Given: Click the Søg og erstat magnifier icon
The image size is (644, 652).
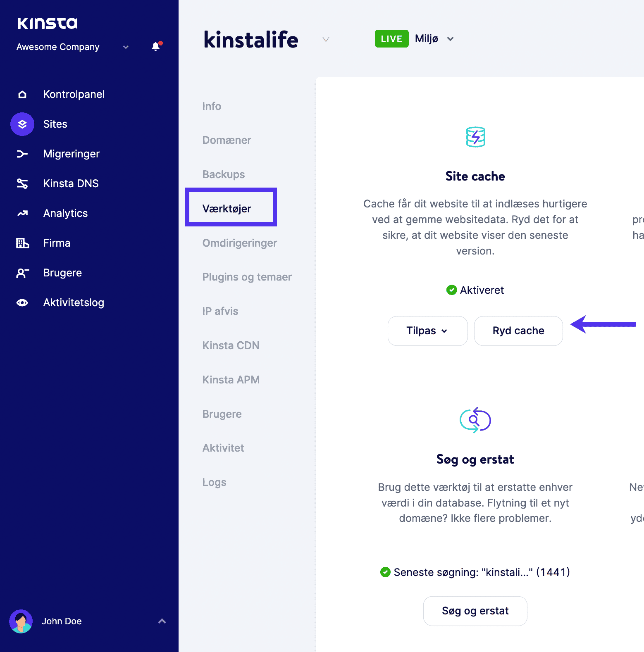Looking at the screenshot, I should [x=475, y=420].
